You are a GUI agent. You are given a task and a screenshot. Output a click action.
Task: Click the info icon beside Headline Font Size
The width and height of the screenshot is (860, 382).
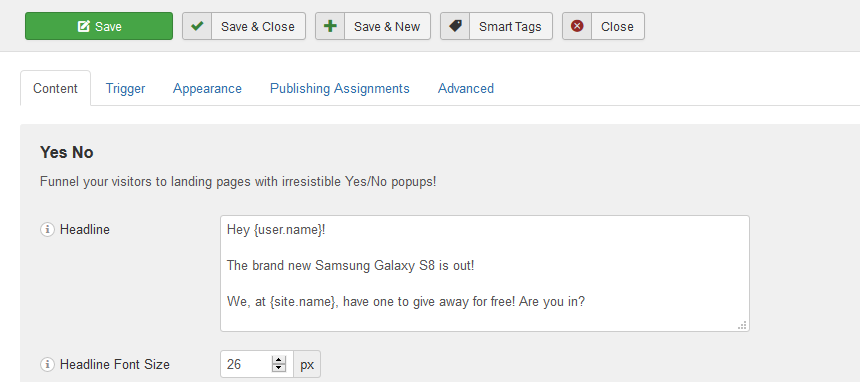tap(48, 364)
